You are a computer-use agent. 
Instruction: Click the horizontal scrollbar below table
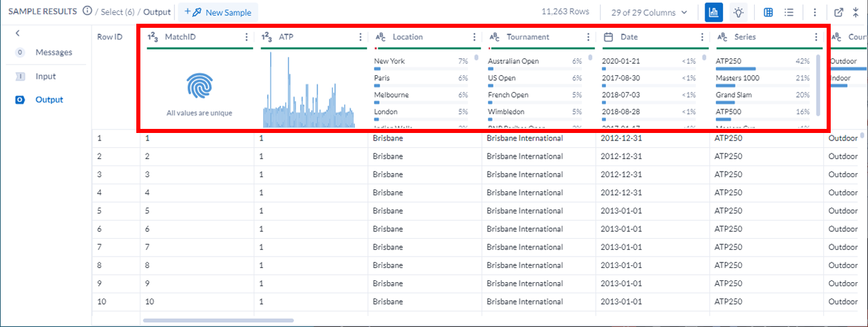pos(218,320)
